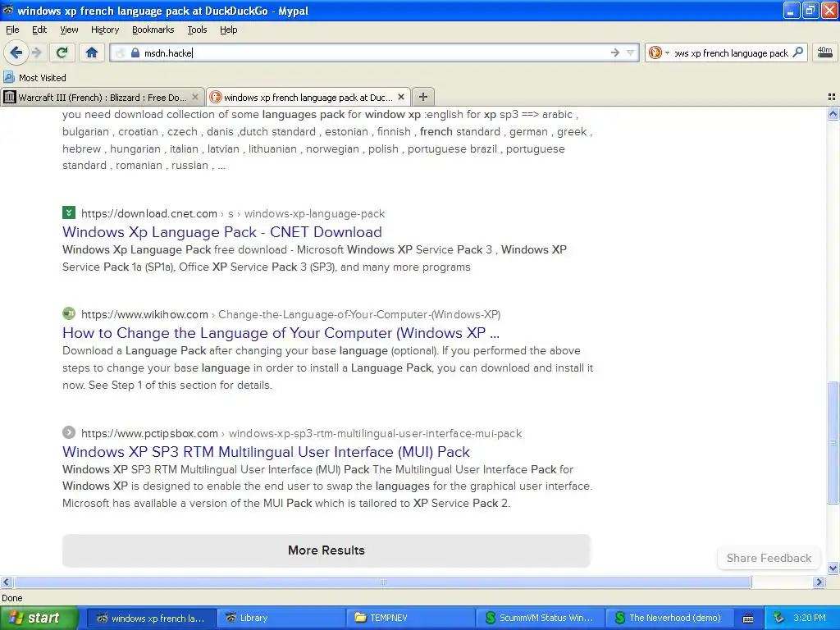
Task: Switch to the Warcraft III (French) tab
Action: coord(102,97)
